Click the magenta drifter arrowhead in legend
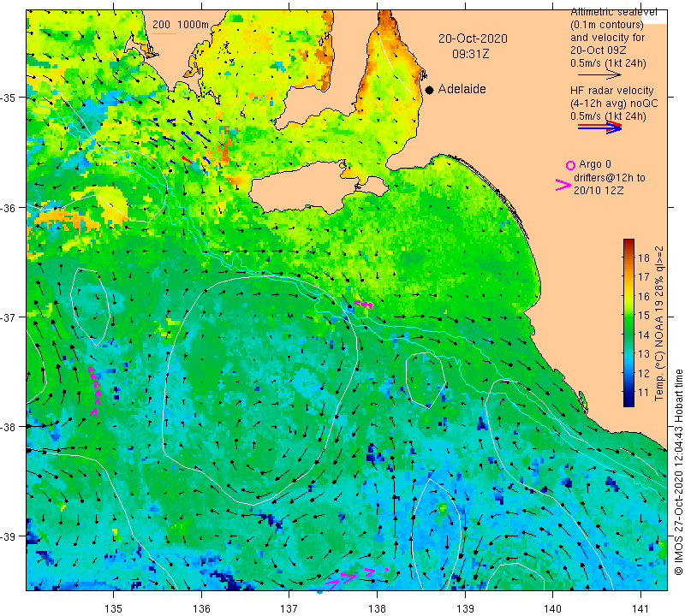 pyautogui.click(x=563, y=185)
